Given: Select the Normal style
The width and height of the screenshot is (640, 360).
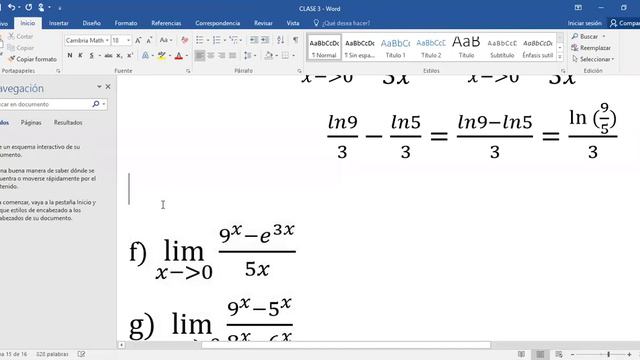Looking at the screenshot, I should click(x=324, y=47).
